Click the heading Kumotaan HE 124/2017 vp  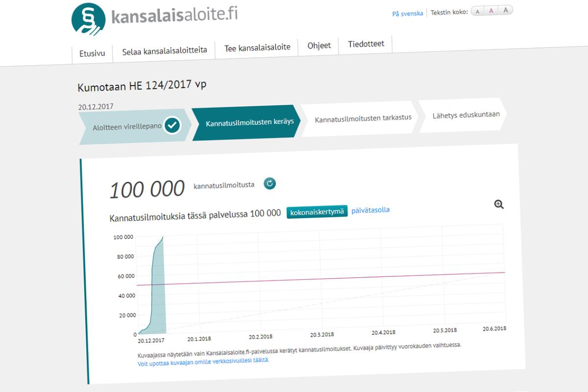coord(142,85)
